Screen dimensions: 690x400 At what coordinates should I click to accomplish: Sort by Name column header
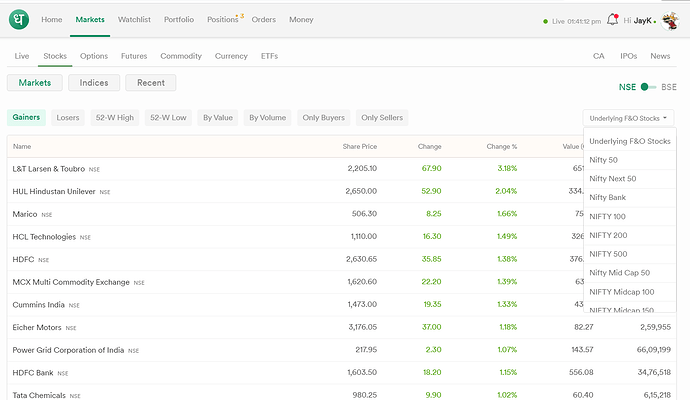pyautogui.click(x=22, y=147)
